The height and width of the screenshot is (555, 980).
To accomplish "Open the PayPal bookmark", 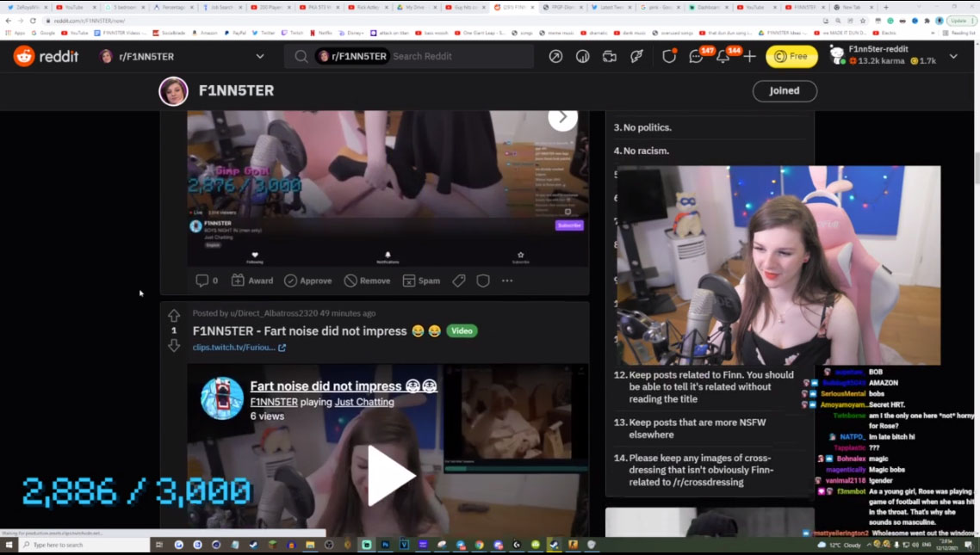I will tap(236, 33).
